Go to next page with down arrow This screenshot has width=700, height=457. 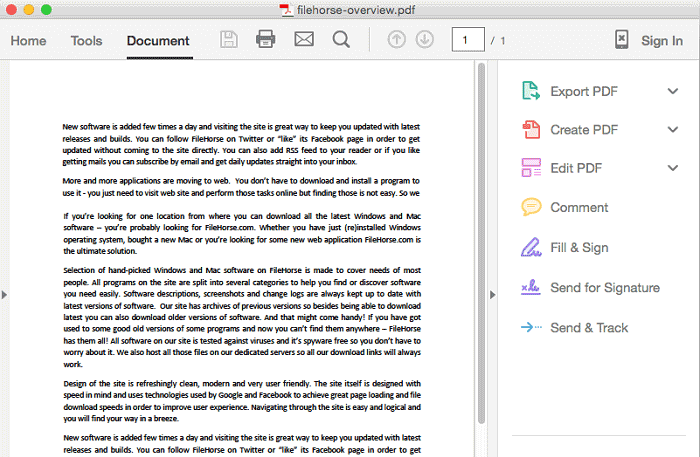[424, 40]
